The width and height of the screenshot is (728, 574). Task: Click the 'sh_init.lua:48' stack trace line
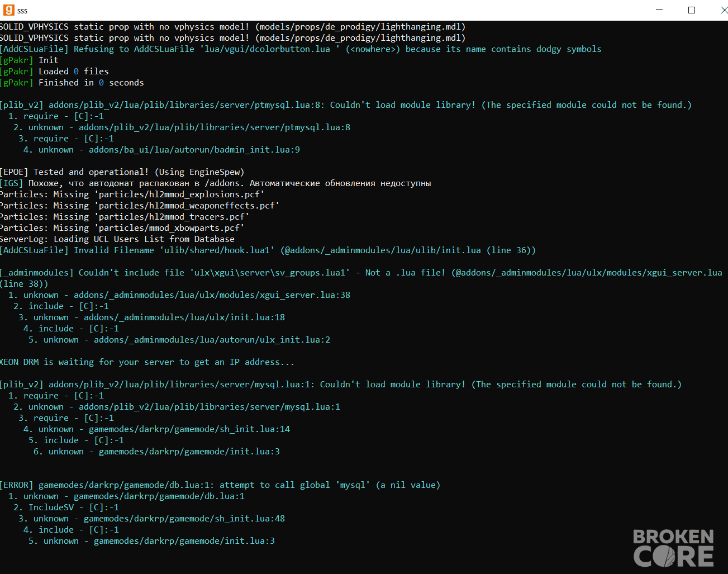(151, 519)
